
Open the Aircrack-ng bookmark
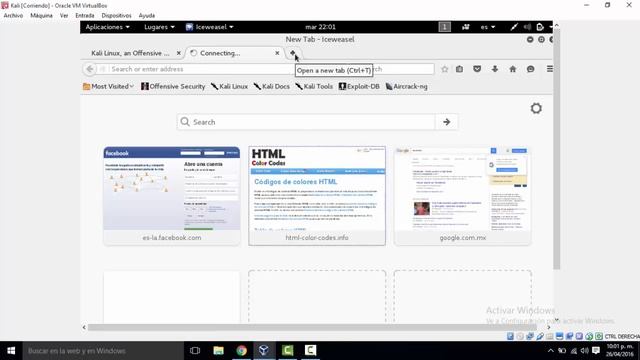pos(406,87)
